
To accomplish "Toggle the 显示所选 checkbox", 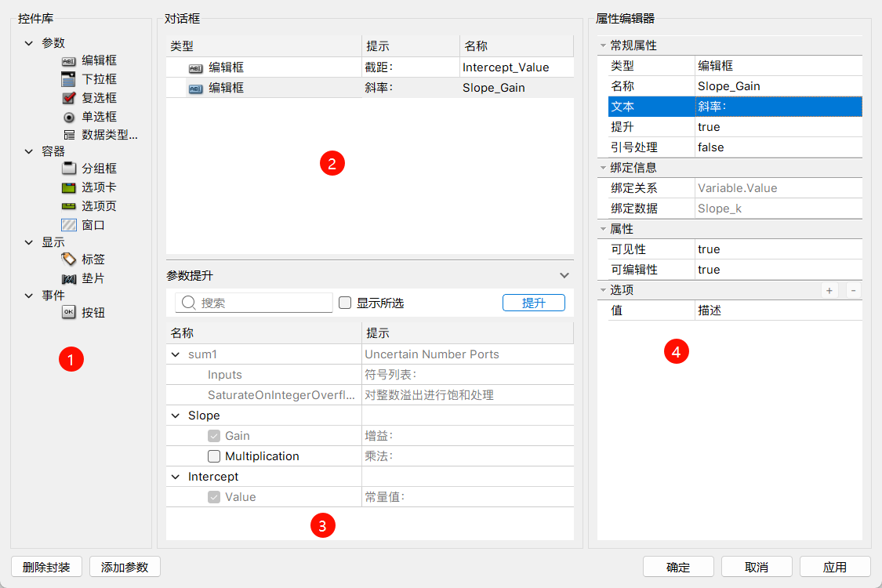I will 344,303.
